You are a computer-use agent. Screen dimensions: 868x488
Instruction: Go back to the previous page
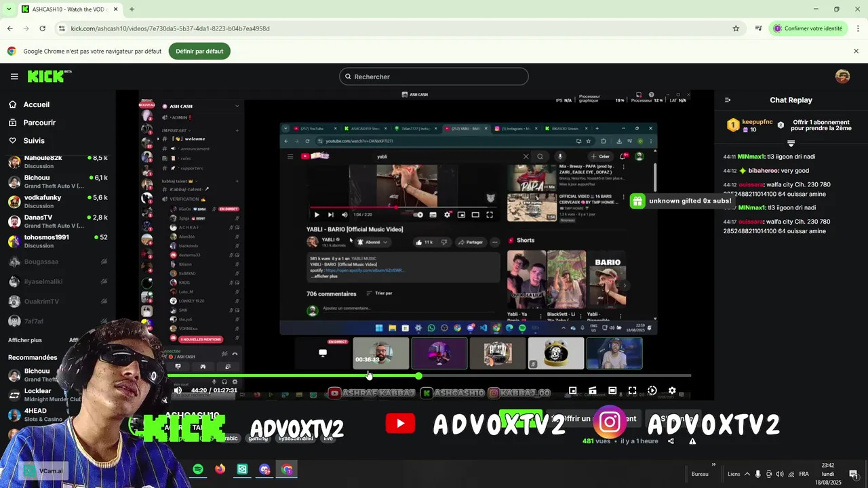click(x=9, y=28)
